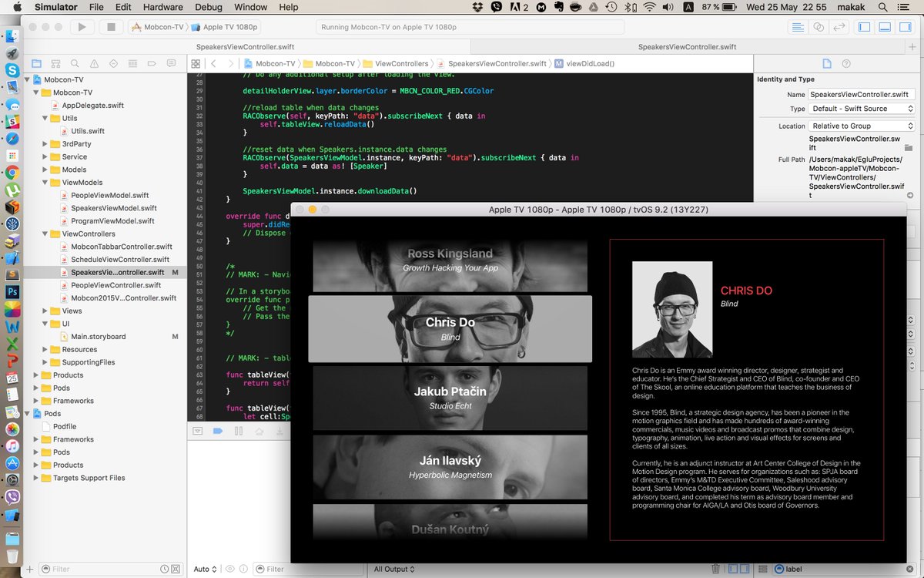This screenshot has height=578, width=924.
Task: Collapse the Utils folder
Action: (45, 118)
